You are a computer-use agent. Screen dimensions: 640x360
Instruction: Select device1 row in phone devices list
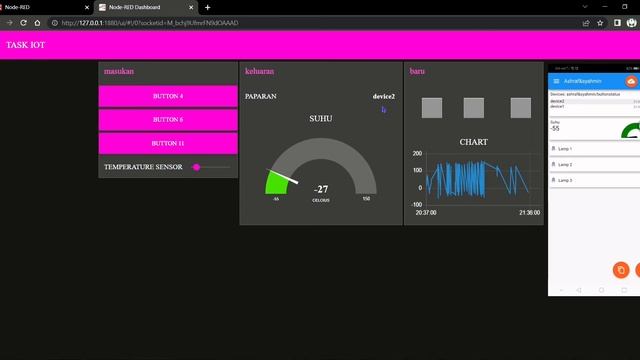tap(594, 106)
